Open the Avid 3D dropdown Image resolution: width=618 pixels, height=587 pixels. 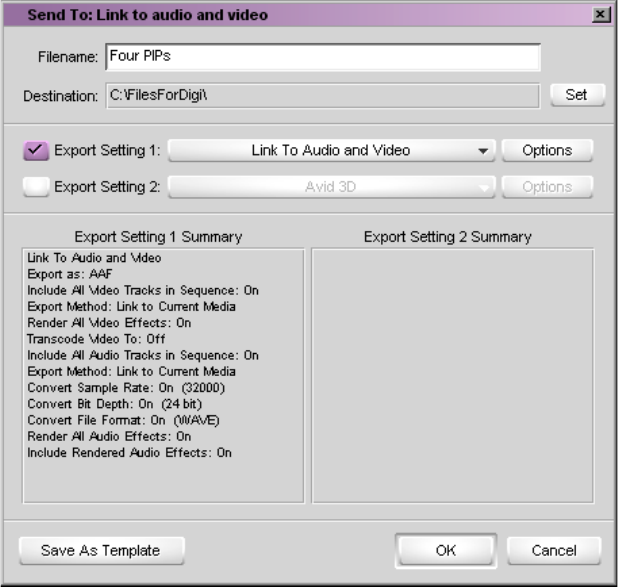(331, 186)
